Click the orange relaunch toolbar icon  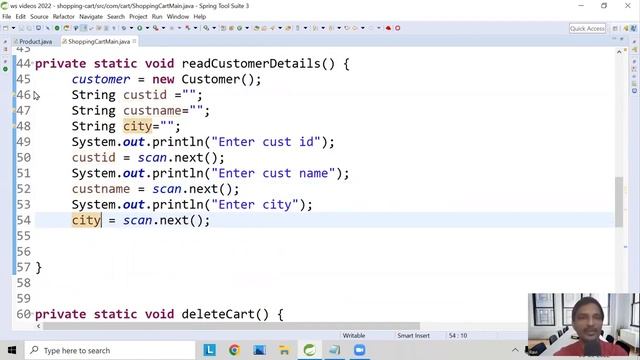click(66, 28)
